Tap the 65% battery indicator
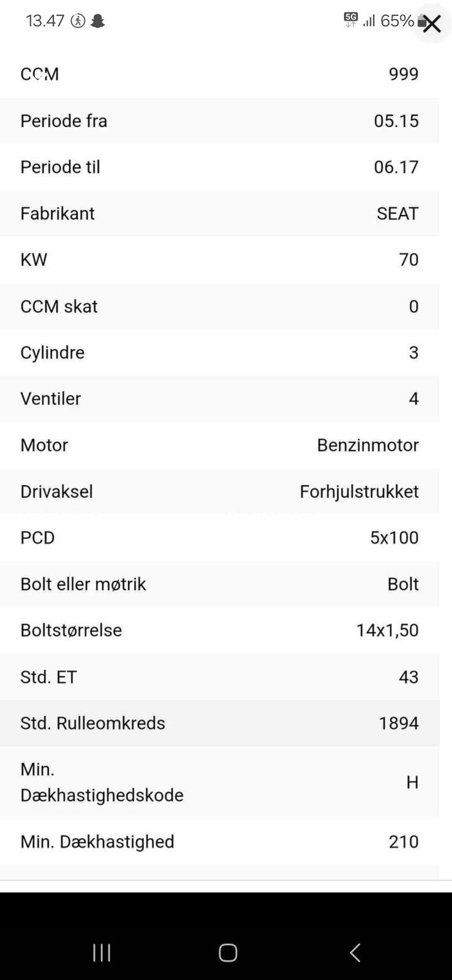 (398, 21)
